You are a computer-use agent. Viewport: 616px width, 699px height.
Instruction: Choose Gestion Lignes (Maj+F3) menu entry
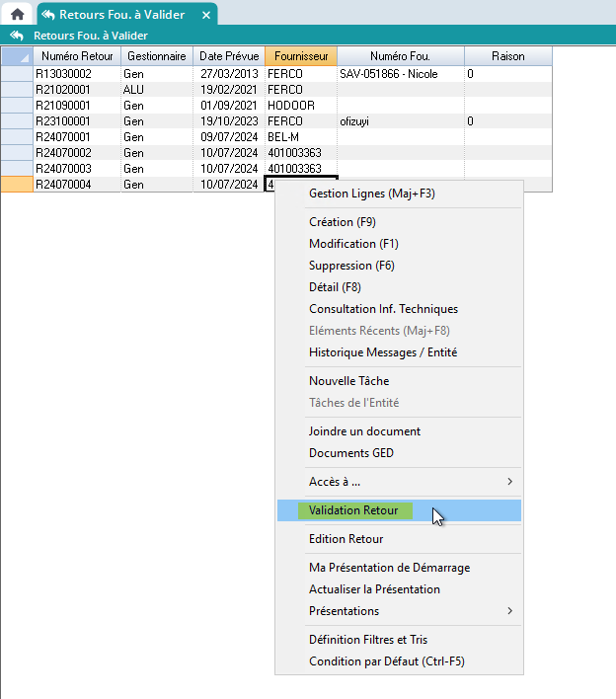[x=371, y=194]
